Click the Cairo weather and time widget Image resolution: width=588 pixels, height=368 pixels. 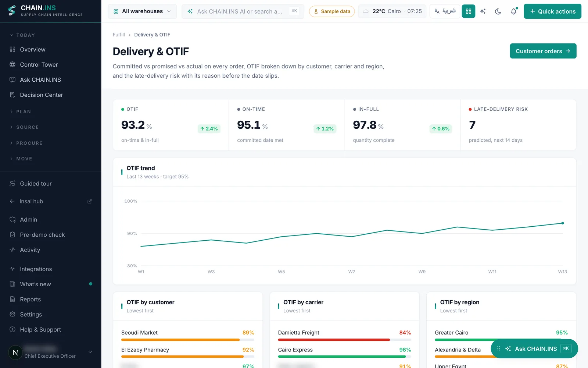click(x=392, y=11)
